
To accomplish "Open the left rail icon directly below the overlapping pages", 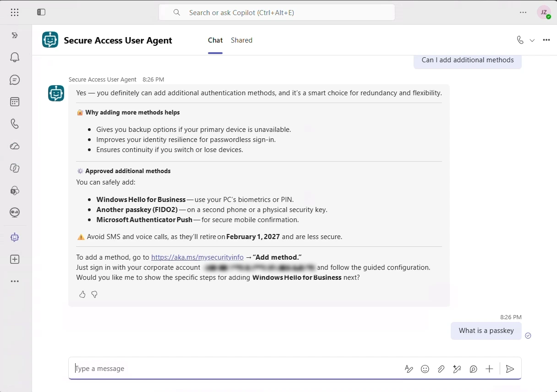I will pos(15,191).
